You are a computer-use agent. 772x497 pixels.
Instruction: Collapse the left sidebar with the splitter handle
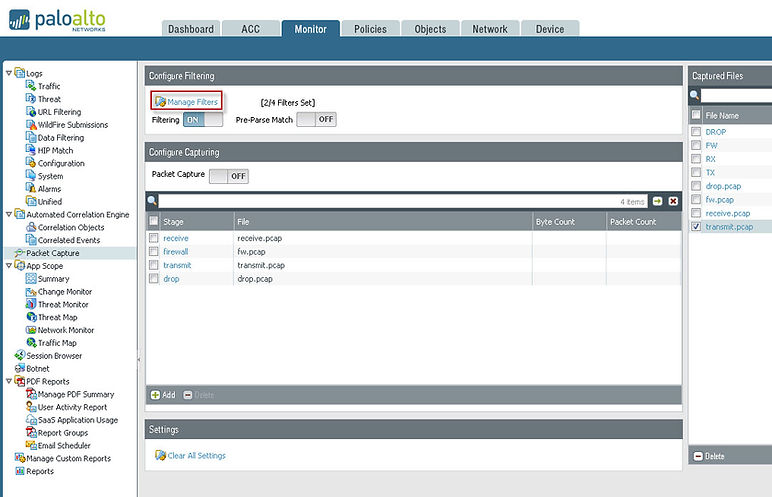139,360
